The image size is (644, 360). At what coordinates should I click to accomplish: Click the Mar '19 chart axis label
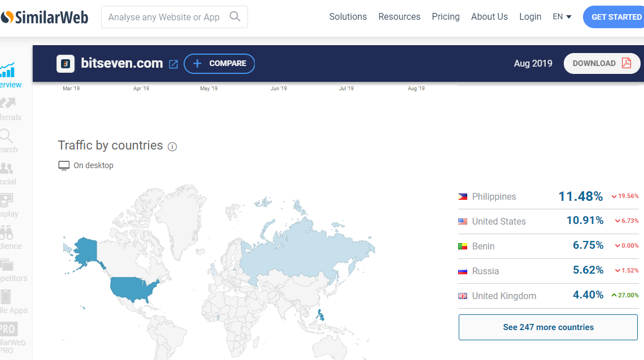[71, 89]
